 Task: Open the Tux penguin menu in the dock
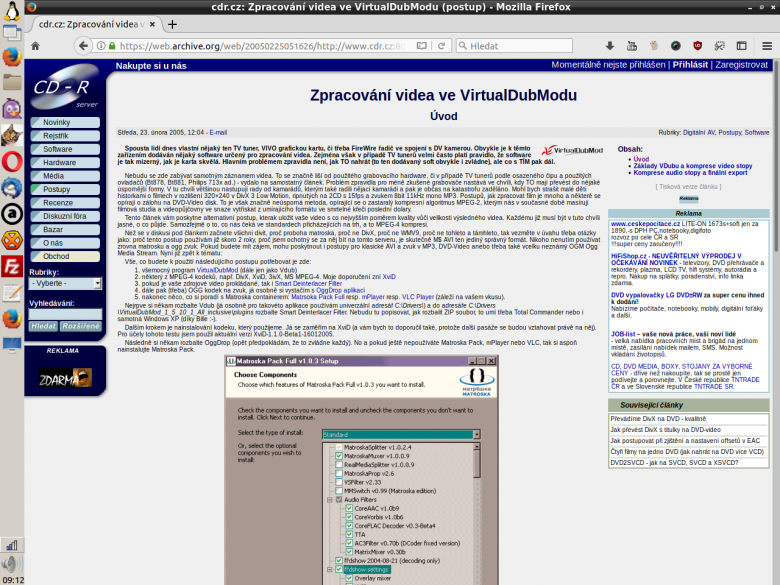[12, 10]
